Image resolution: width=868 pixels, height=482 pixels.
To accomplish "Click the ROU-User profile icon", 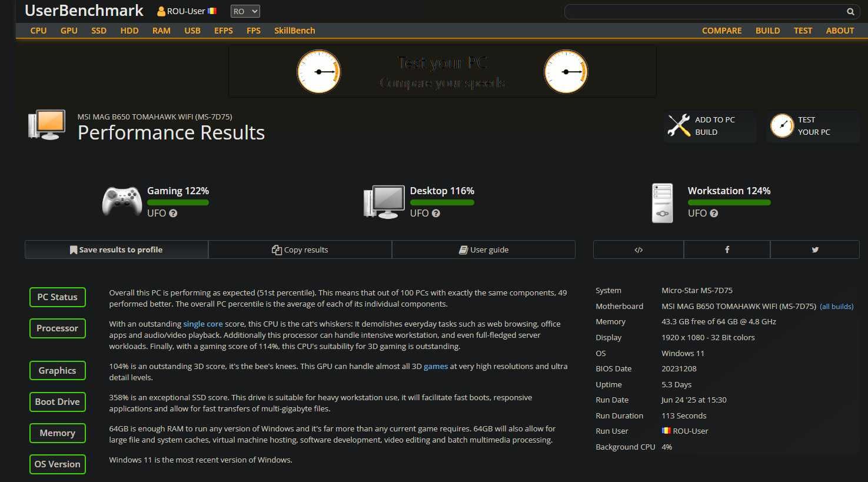I will [x=161, y=11].
